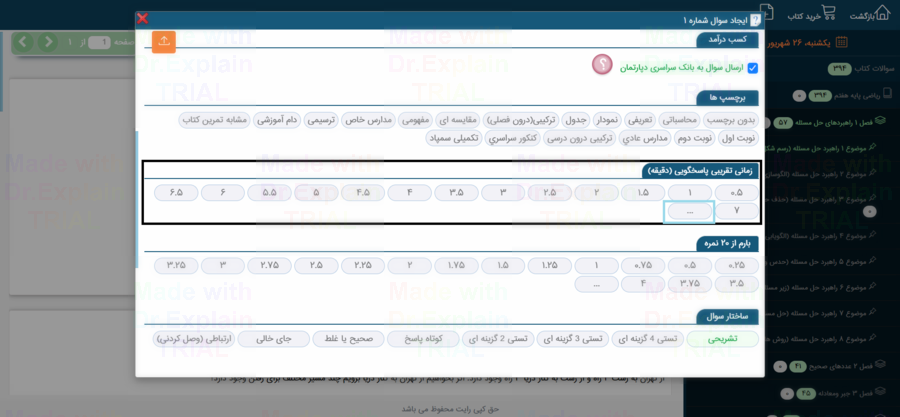Toggle the دام آموزشی tag
Image resolution: width=900 pixels, height=417 pixels.
pos(277,120)
